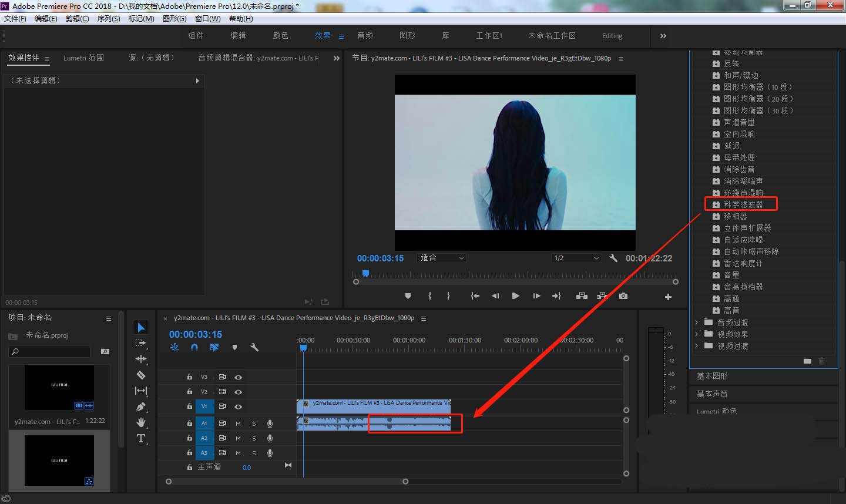Select the Razor tool in the toolbox
This screenshot has height=504, width=846.
coord(141,375)
